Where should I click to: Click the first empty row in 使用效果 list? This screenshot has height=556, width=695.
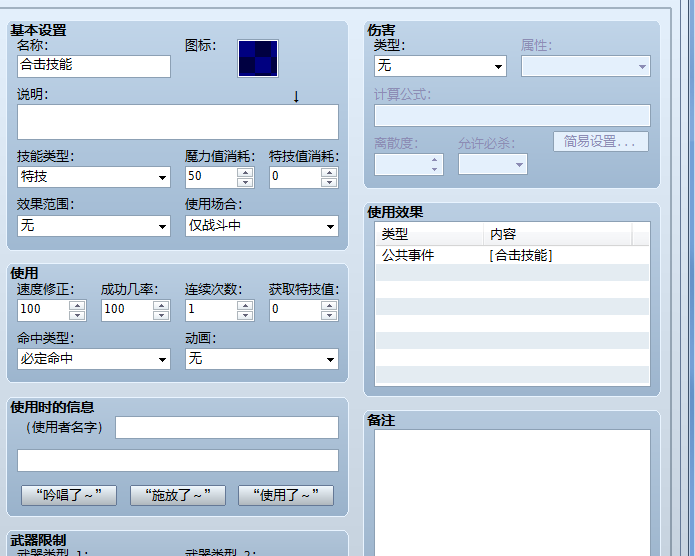[x=512, y=272]
